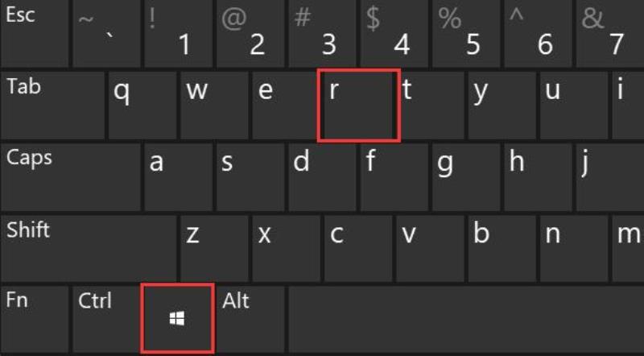644x356 pixels.
Task: Tap the tilde backtick key
Action: coord(106,33)
